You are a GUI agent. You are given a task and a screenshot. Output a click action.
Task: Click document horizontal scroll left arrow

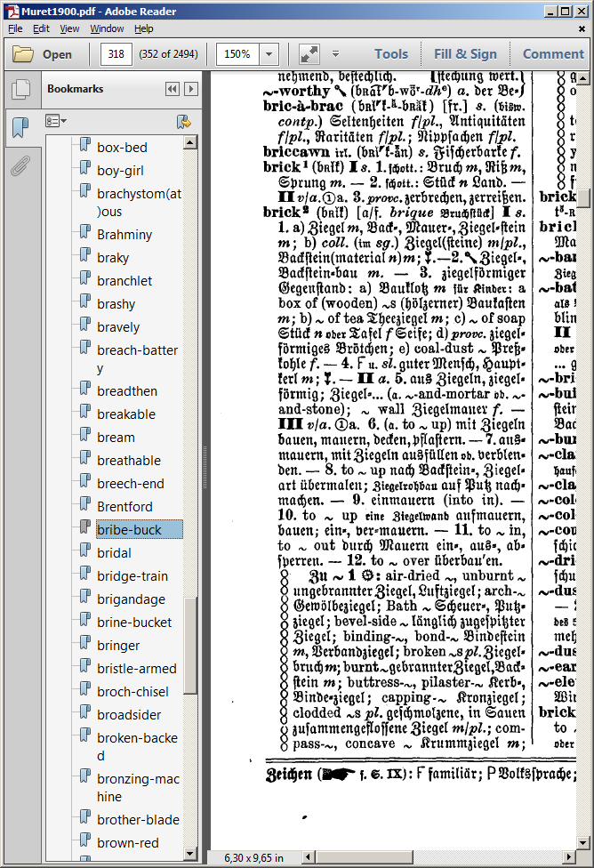pos(309,857)
